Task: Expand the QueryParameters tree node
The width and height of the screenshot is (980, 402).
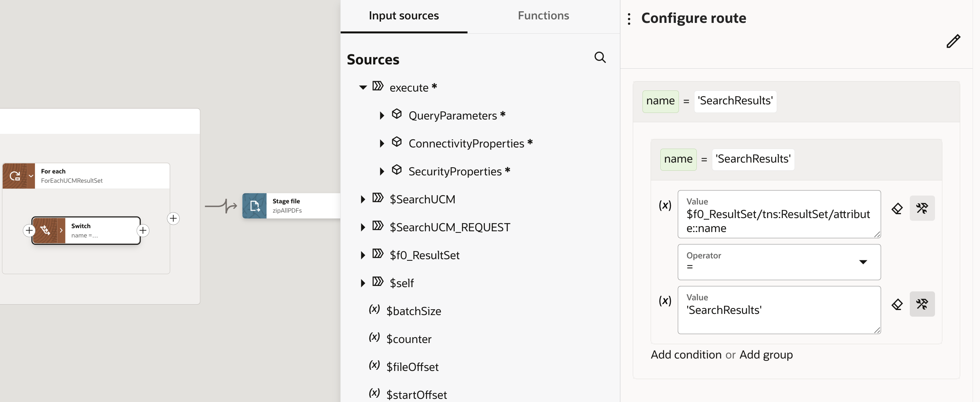Action: click(x=382, y=115)
